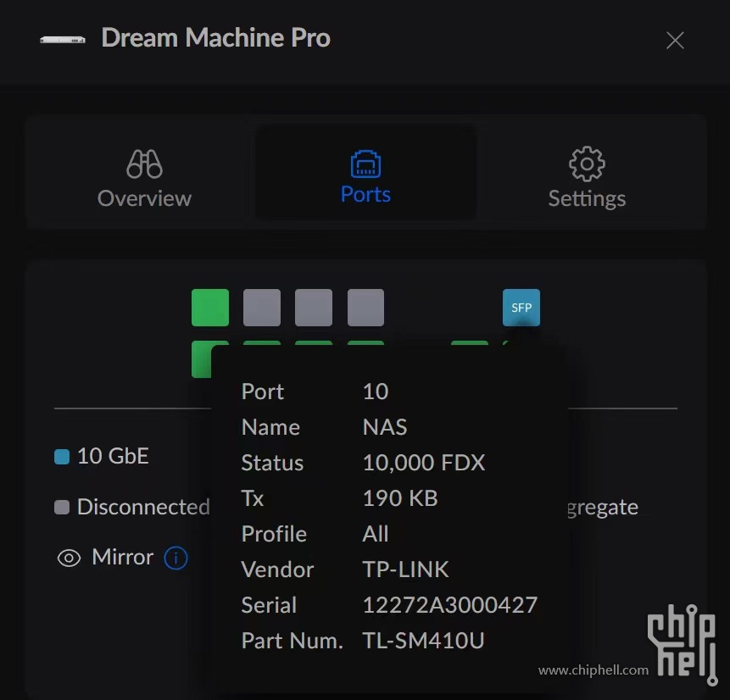Click the Disconnected legend label
Viewport: 730px width, 700px height.
point(143,507)
